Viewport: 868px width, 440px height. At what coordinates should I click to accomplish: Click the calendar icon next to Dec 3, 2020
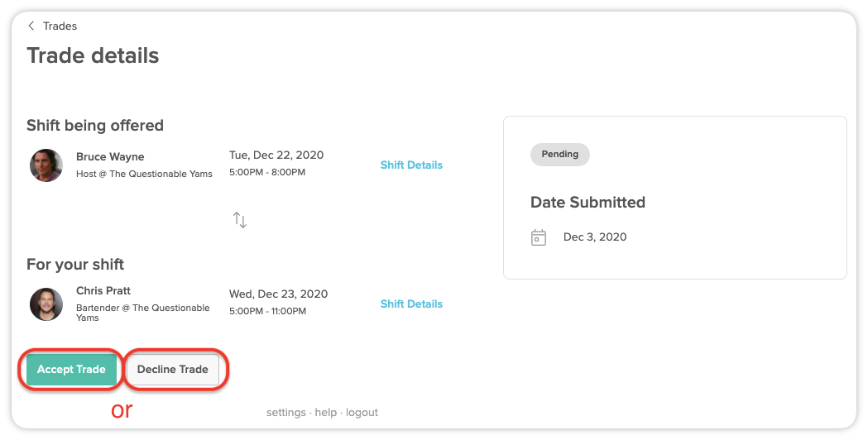[x=539, y=237]
